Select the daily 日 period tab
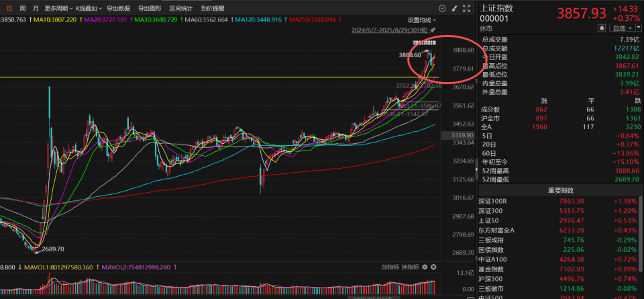The width and height of the screenshot is (644, 299). [x=9, y=8]
